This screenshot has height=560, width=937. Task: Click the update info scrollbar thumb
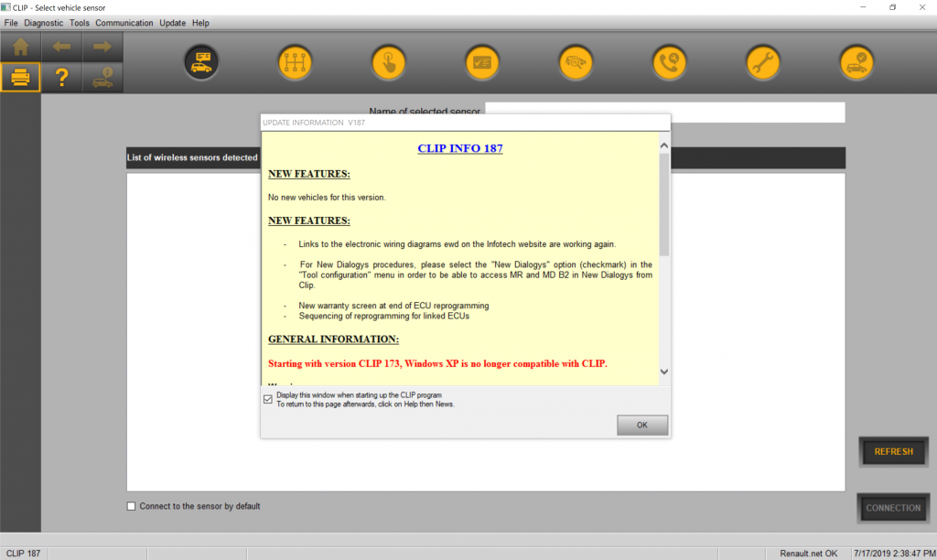pyautogui.click(x=664, y=204)
